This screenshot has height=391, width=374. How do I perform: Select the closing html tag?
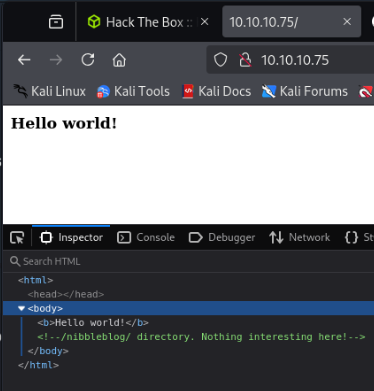tap(38, 365)
